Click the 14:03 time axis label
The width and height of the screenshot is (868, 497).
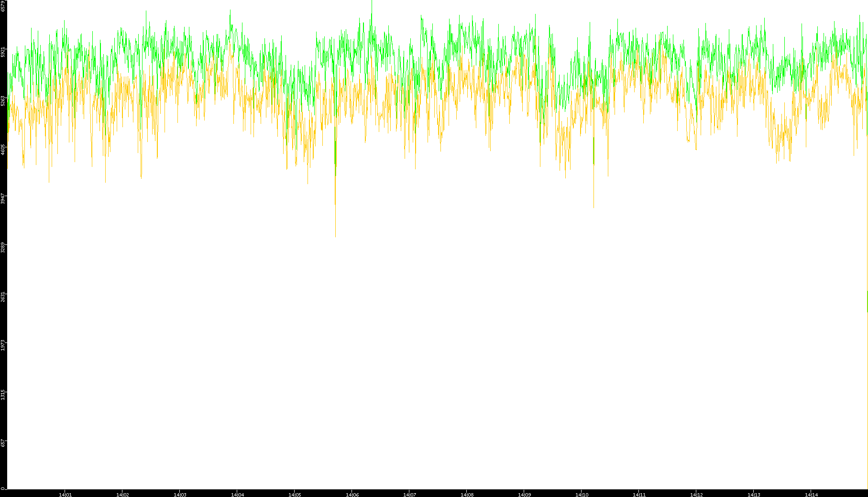point(180,495)
